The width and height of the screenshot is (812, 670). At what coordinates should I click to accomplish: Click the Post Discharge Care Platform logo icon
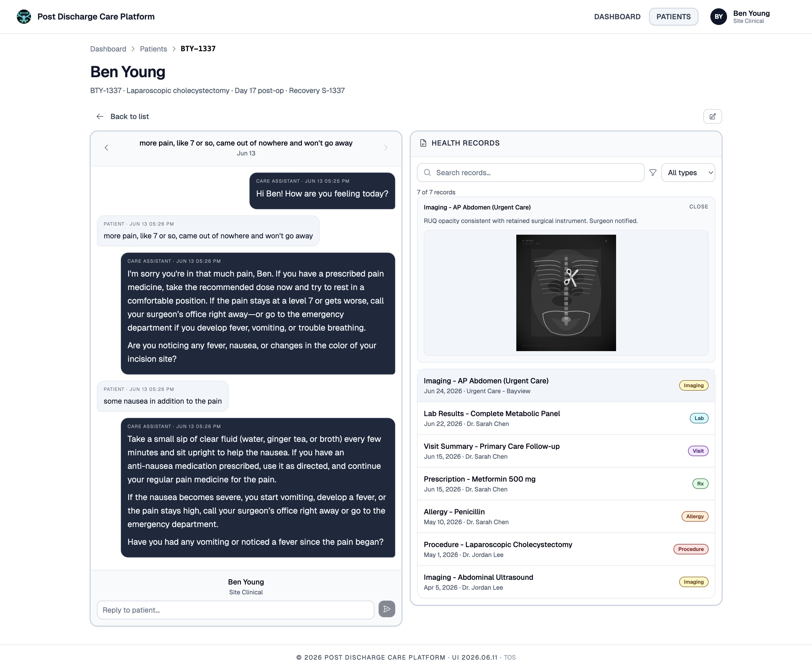[24, 17]
